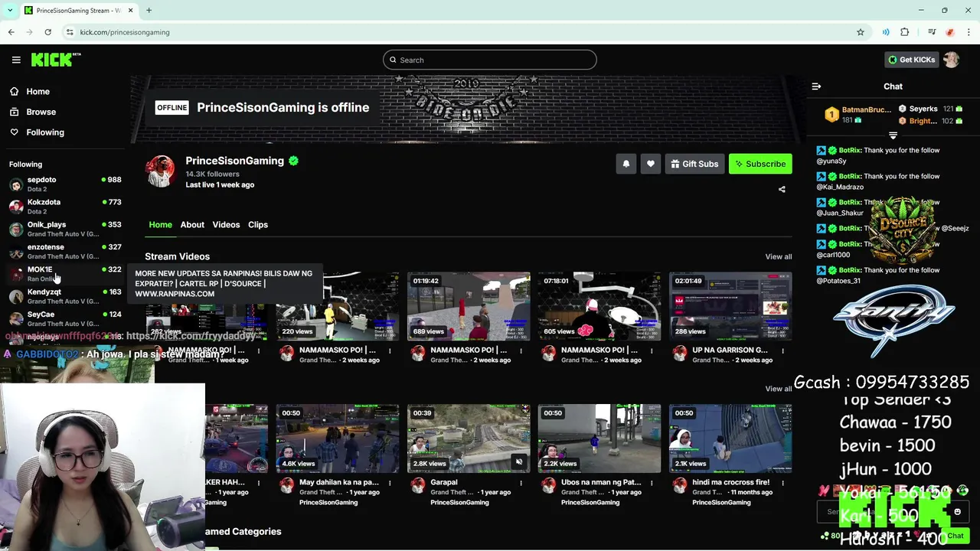Image resolution: width=980 pixels, height=551 pixels.
Task: Open options for hindi ma crocross fire clip
Action: (782, 484)
